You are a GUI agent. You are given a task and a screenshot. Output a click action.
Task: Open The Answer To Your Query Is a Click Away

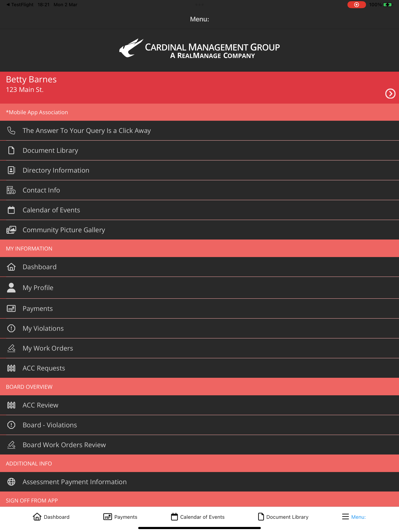pyautogui.click(x=199, y=131)
